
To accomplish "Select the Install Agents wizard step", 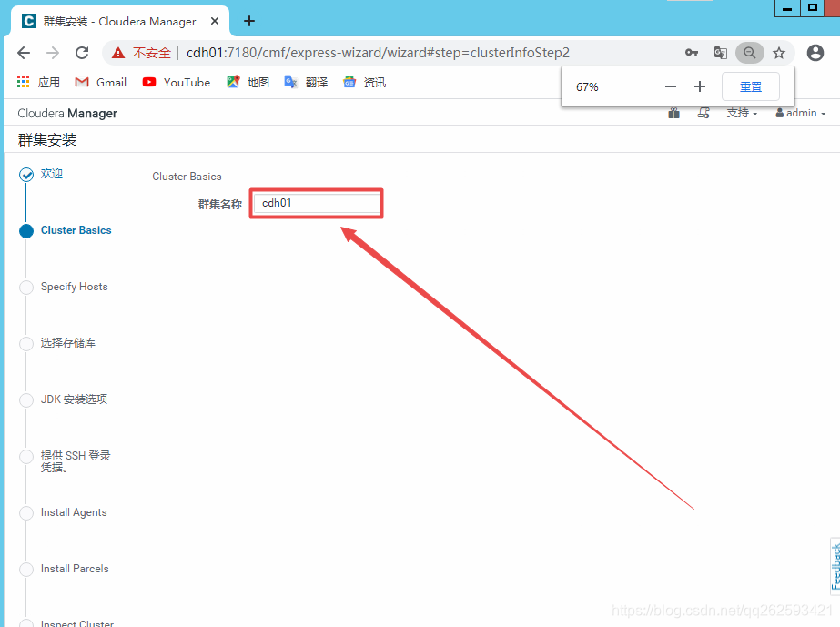I will click(74, 512).
